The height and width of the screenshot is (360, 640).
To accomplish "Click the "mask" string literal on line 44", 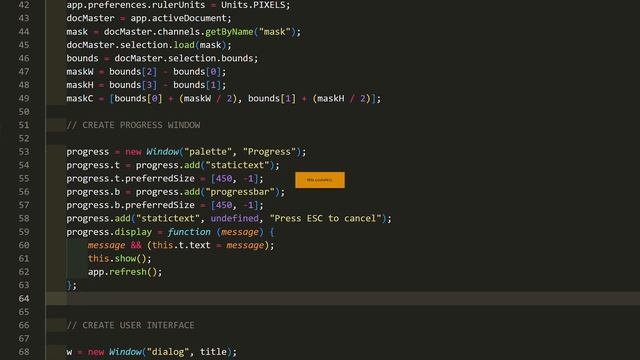I will pos(275,31).
